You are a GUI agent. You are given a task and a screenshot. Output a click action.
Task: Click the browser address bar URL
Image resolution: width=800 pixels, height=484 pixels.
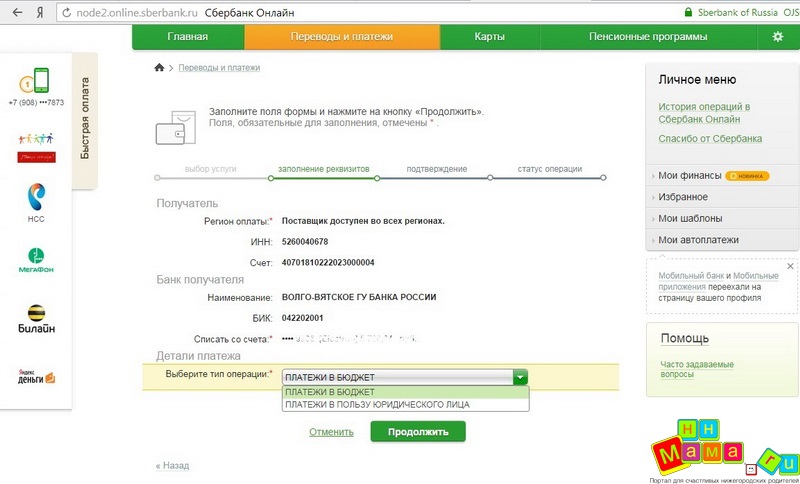click(x=137, y=13)
